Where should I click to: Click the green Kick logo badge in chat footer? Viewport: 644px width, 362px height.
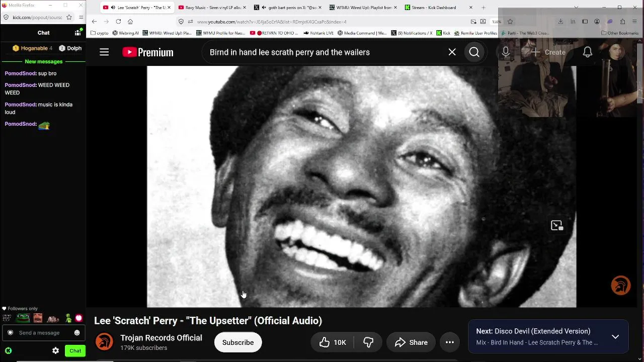point(8,351)
